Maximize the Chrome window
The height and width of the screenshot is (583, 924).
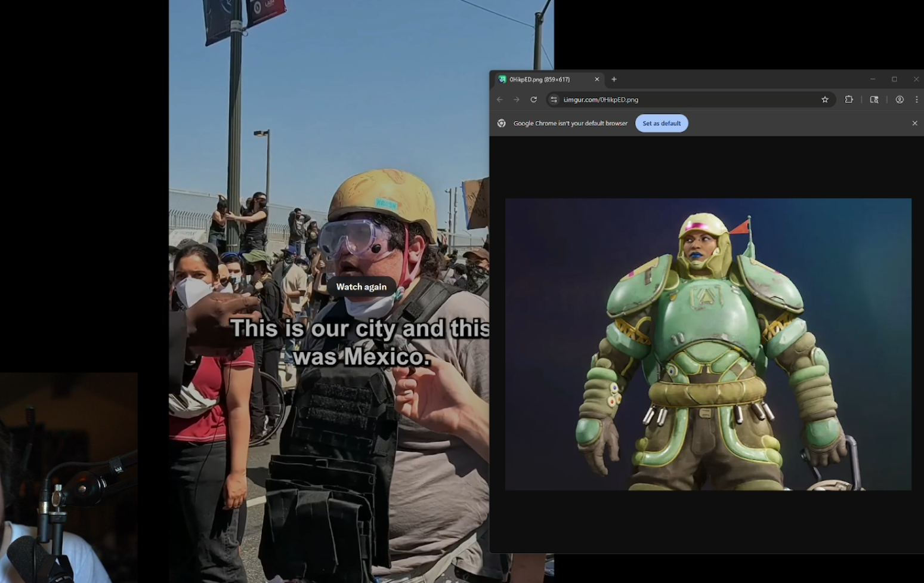click(894, 79)
